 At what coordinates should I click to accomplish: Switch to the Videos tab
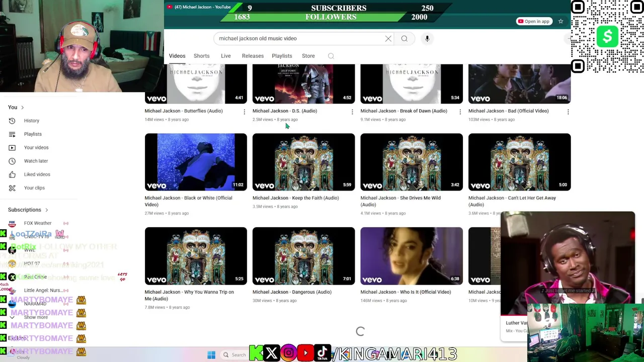[177, 56]
